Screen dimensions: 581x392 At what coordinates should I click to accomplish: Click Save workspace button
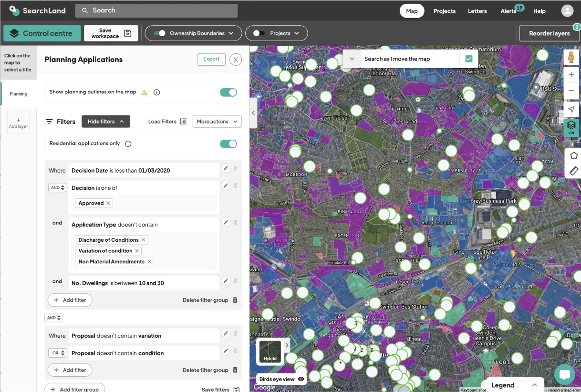pos(111,33)
